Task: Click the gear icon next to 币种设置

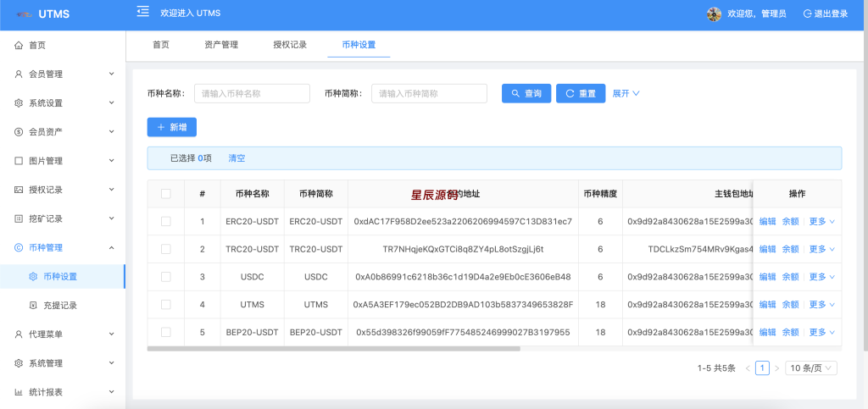Action: click(x=33, y=276)
